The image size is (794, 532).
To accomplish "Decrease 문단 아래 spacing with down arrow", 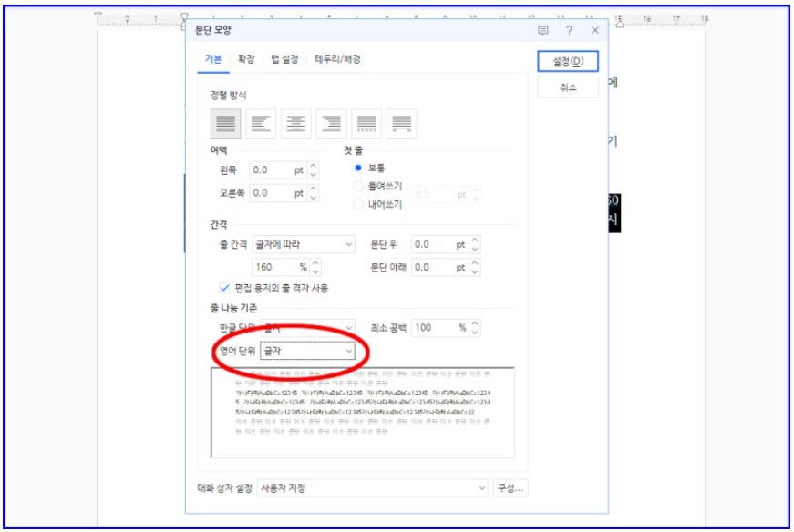I will [475, 271].
